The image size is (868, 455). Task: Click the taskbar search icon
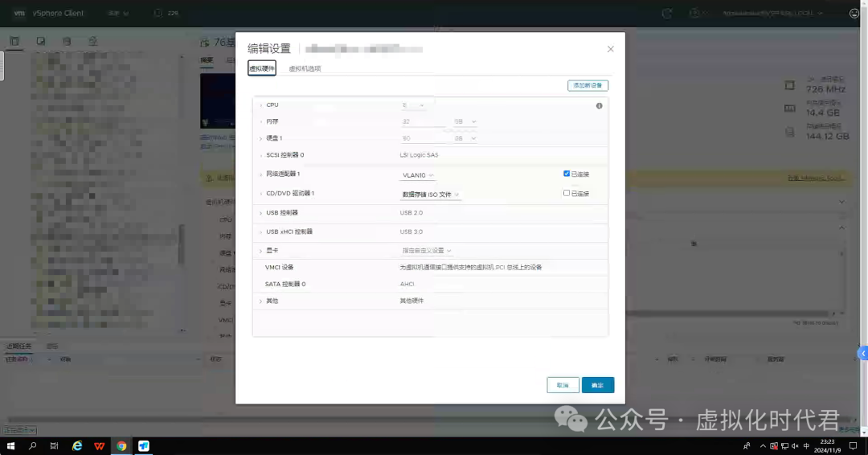[x=33, y=445]
